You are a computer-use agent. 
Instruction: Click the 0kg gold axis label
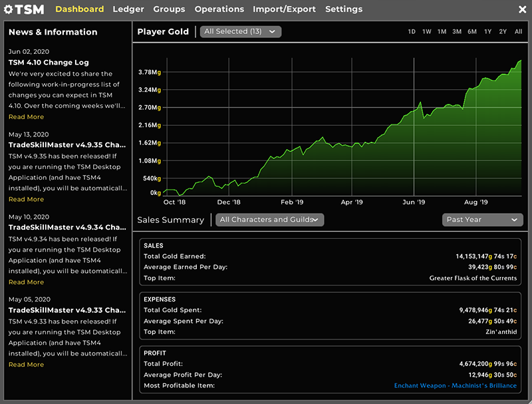pos(156,193)
